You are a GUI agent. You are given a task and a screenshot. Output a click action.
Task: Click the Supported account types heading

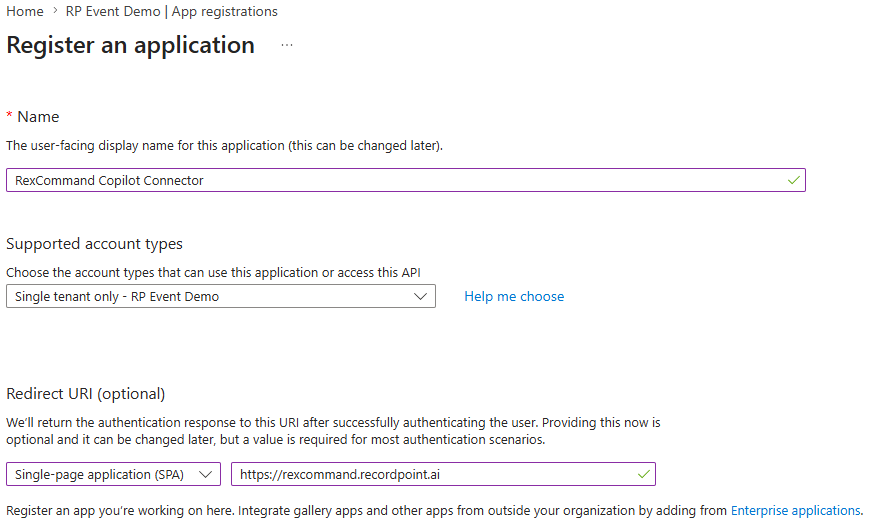pyautogui.click(x=94, y=244)
